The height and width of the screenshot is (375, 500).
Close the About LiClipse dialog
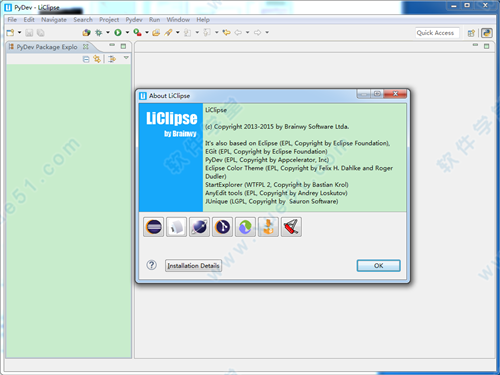395,94
